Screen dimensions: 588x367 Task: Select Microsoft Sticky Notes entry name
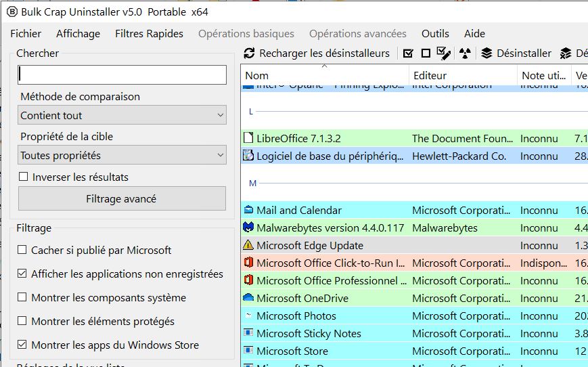pyautogui.click(x=309, y=334)
